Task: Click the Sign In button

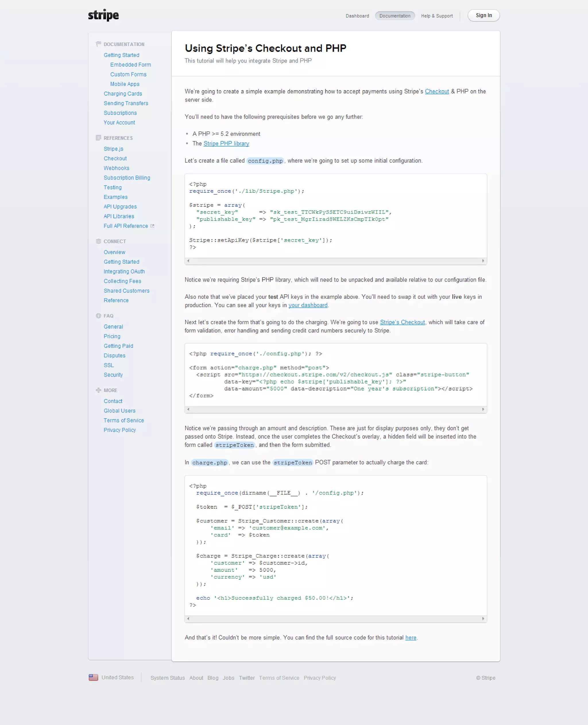Action: (x=484, y=16)
